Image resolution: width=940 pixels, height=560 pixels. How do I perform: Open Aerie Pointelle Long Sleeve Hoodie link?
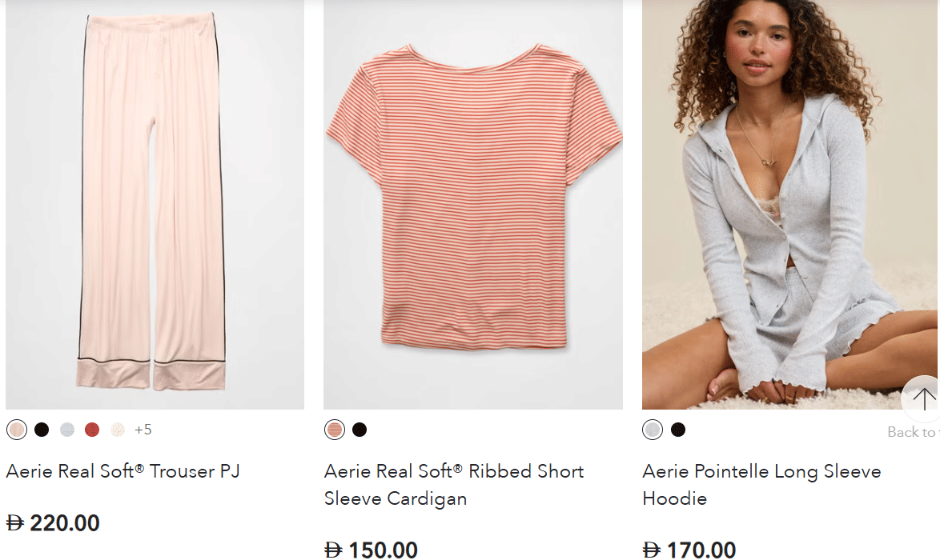[x=761, y=485]
